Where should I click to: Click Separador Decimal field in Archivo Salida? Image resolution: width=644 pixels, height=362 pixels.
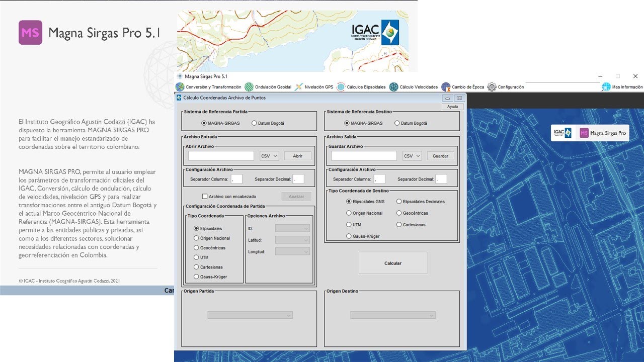[x=441, y=179]
